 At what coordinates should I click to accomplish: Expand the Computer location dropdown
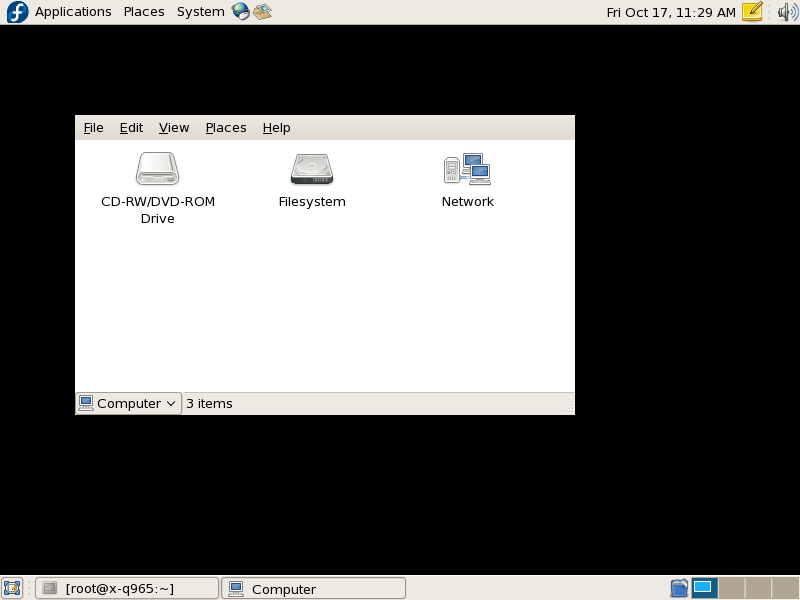[129, 403]
